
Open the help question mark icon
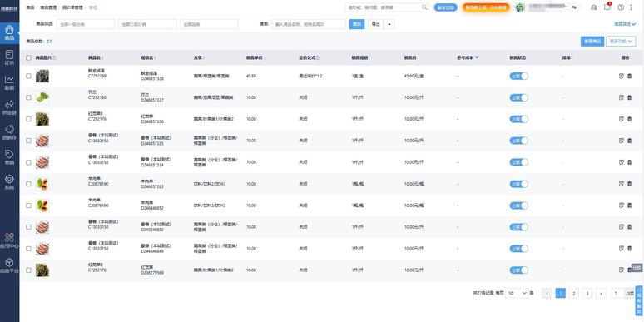pos(621,7)
